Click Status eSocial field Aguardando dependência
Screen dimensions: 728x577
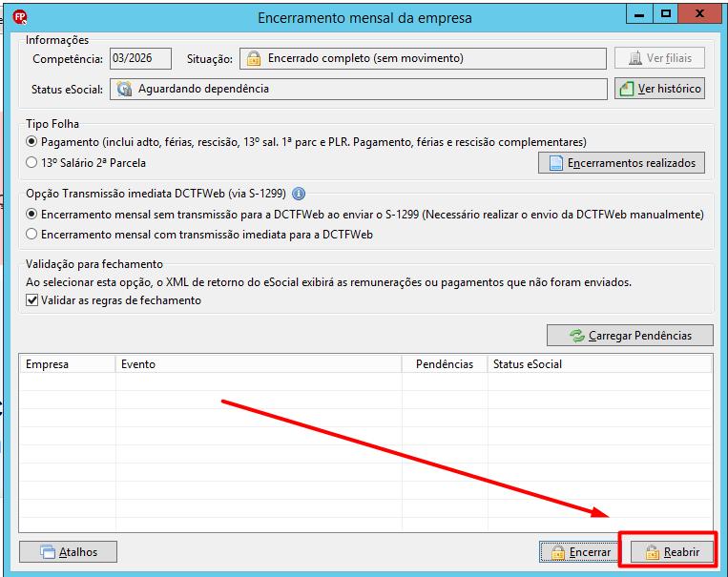click(359, 89)
